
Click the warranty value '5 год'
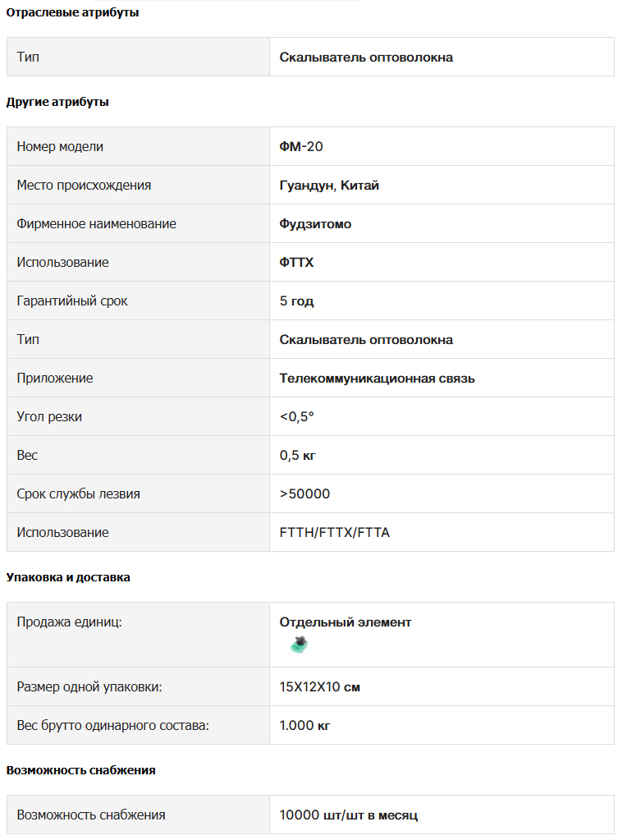click(296, 301)
